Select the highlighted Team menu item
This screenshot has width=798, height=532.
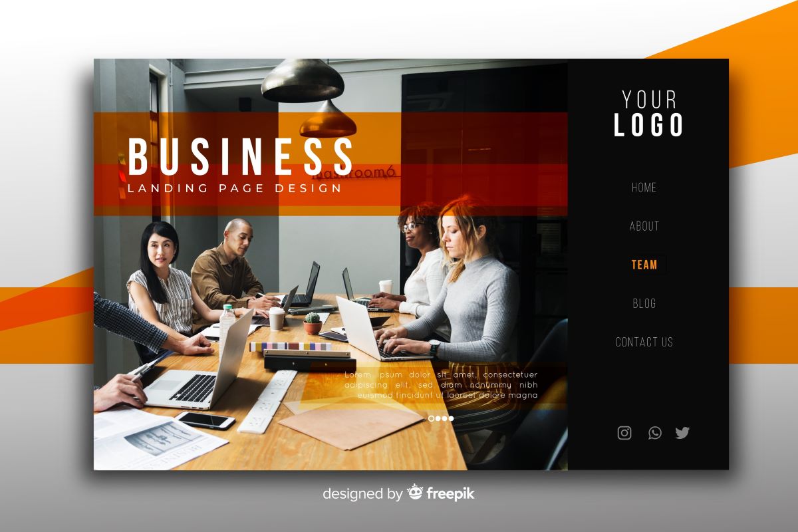coord(644,265)
